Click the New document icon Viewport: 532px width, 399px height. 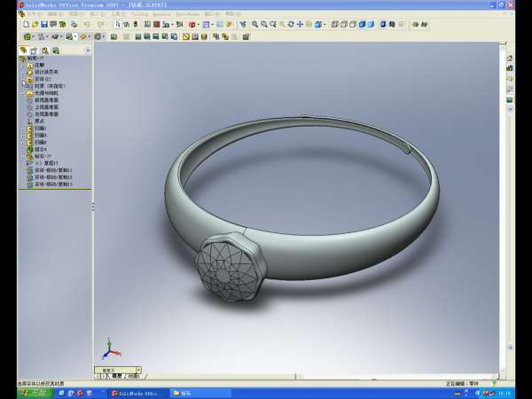pos(26,25)
